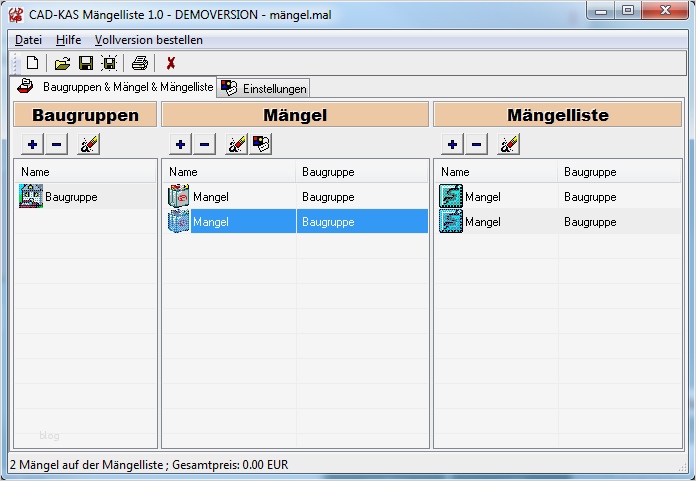The height and width of the screenshot is (481, 696).
Task: Remove Mängelliste entry with minus button
Action: tap(476, 144)
